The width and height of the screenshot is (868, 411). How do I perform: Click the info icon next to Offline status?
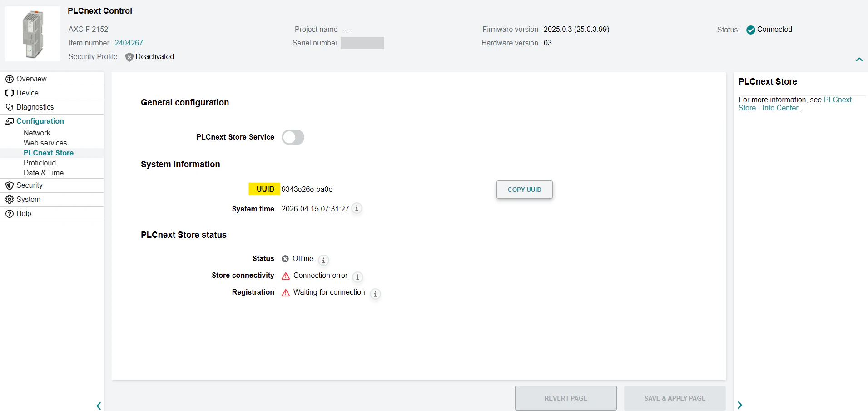[323, 260]
